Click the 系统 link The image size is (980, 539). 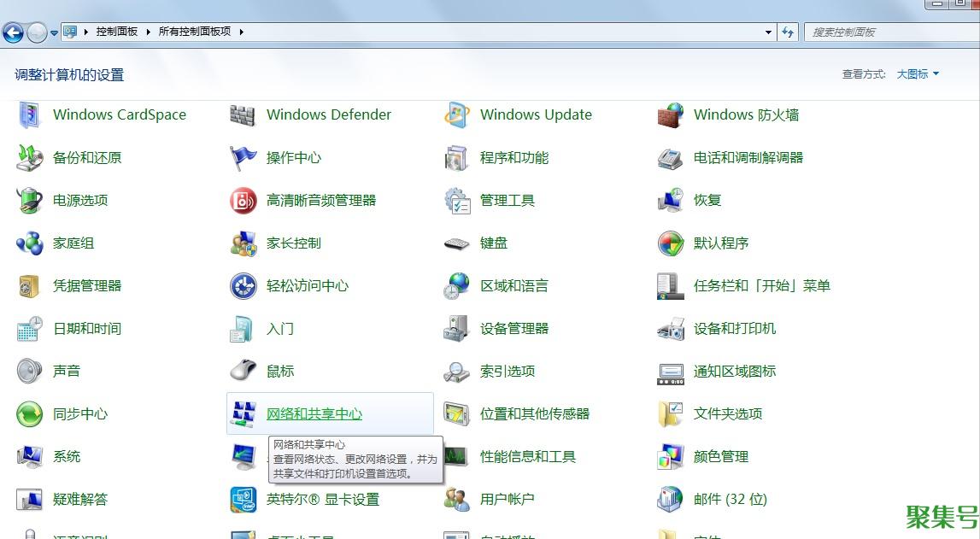[x=67, y=456]
